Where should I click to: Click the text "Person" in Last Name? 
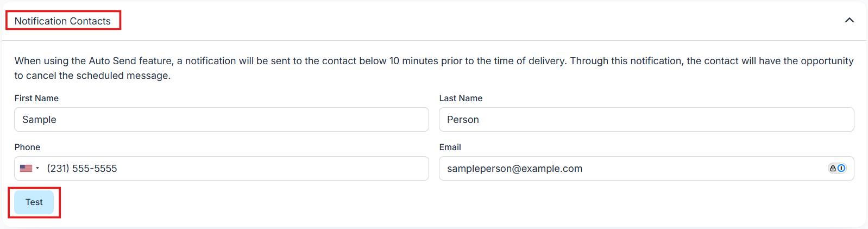pyautogui.click(x=463, y=120)
